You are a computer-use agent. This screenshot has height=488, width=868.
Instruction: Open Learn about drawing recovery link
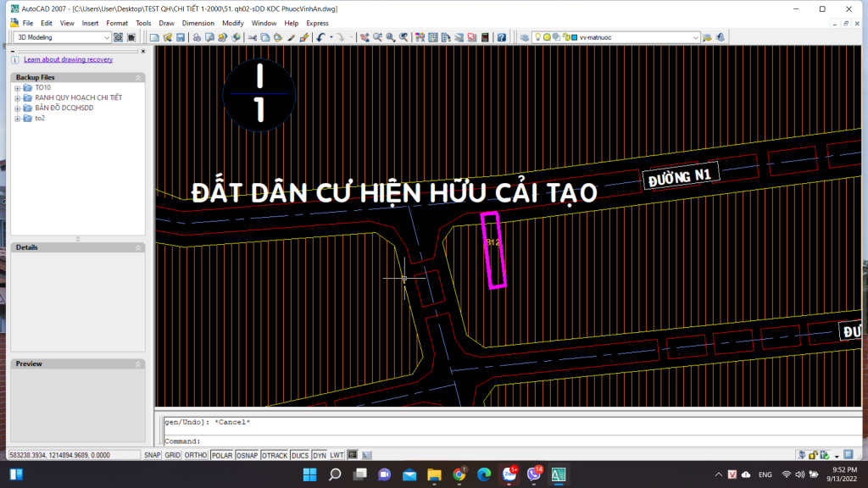point(68,60)
